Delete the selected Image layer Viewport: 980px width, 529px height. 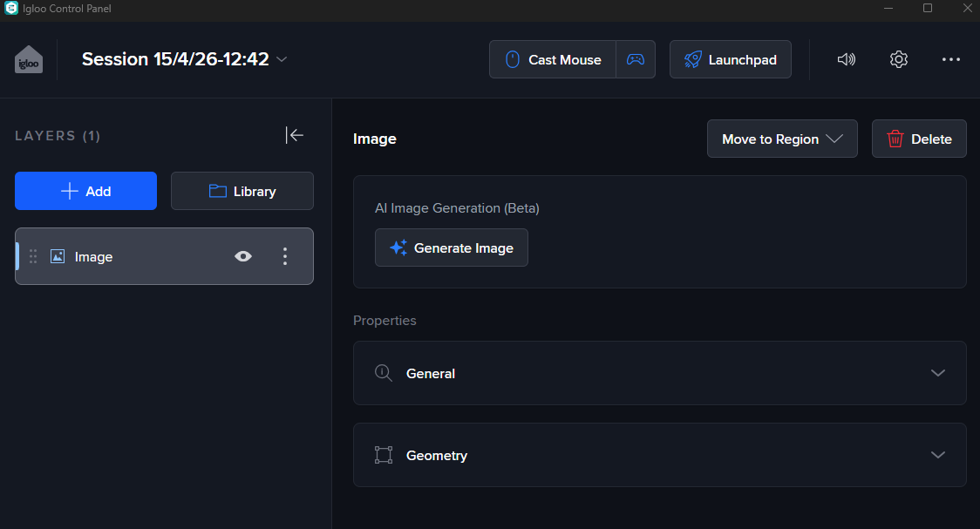tap(919, 139)
